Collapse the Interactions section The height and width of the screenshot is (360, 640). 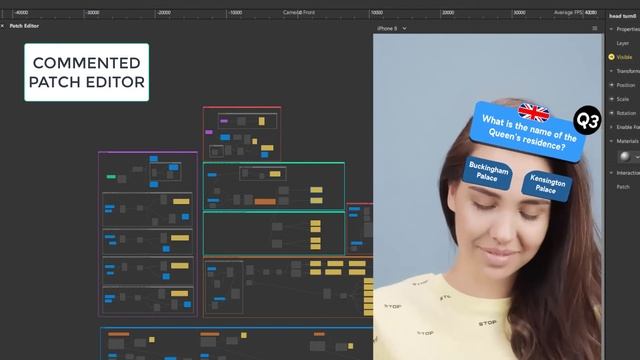coord(611,173)
